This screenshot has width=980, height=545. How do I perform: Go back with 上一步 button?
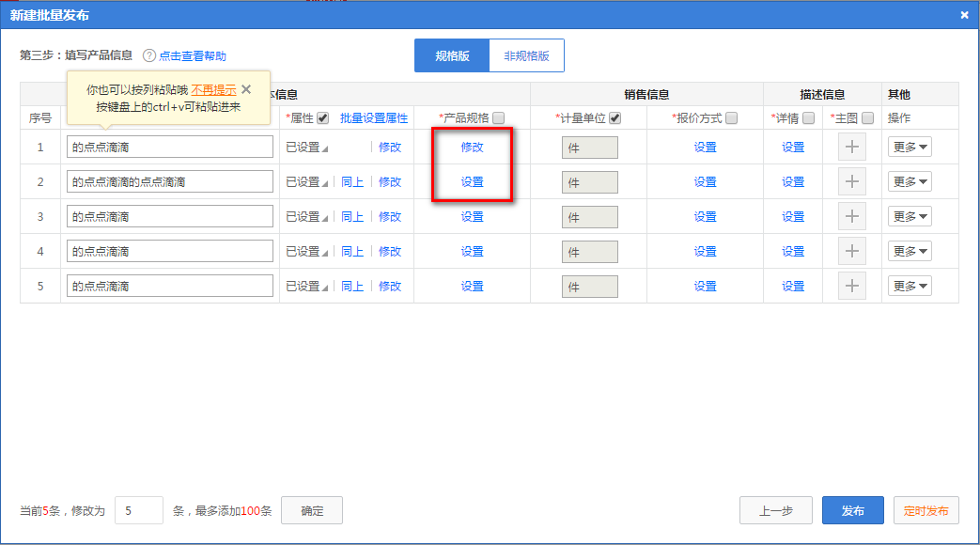click(x=775, y=511)
